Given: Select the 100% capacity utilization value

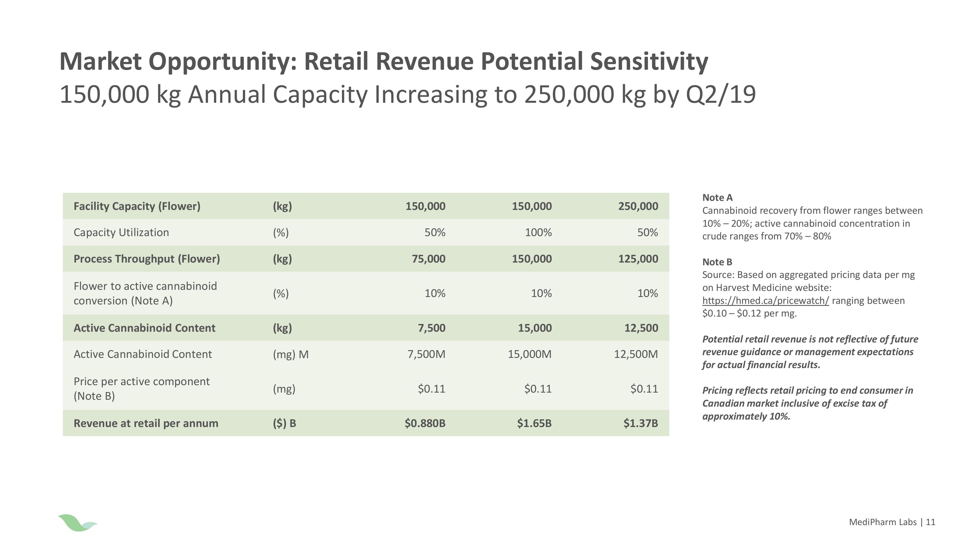Looking at the screenshot, I should 538,232.
